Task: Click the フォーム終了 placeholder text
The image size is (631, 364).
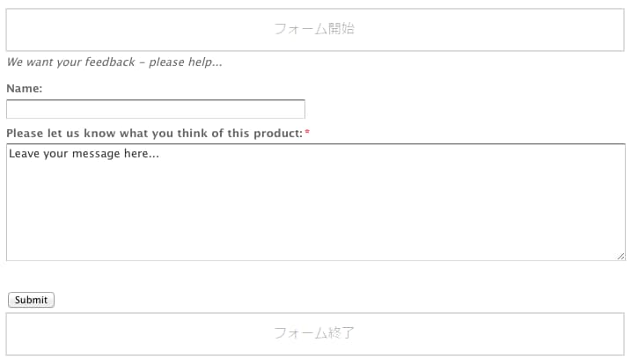Action: click(x=314, y=332)
